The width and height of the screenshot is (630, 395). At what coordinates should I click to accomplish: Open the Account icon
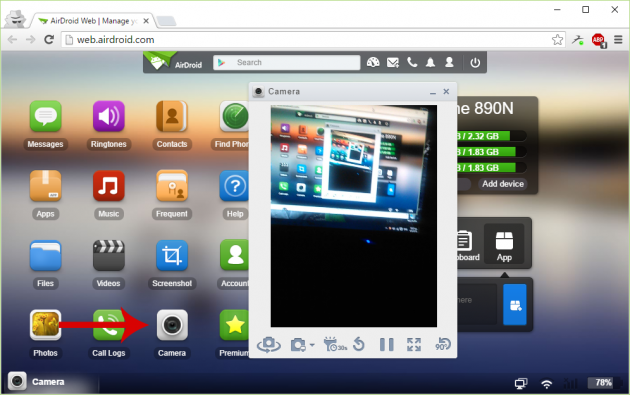click(x=234, y=256)
